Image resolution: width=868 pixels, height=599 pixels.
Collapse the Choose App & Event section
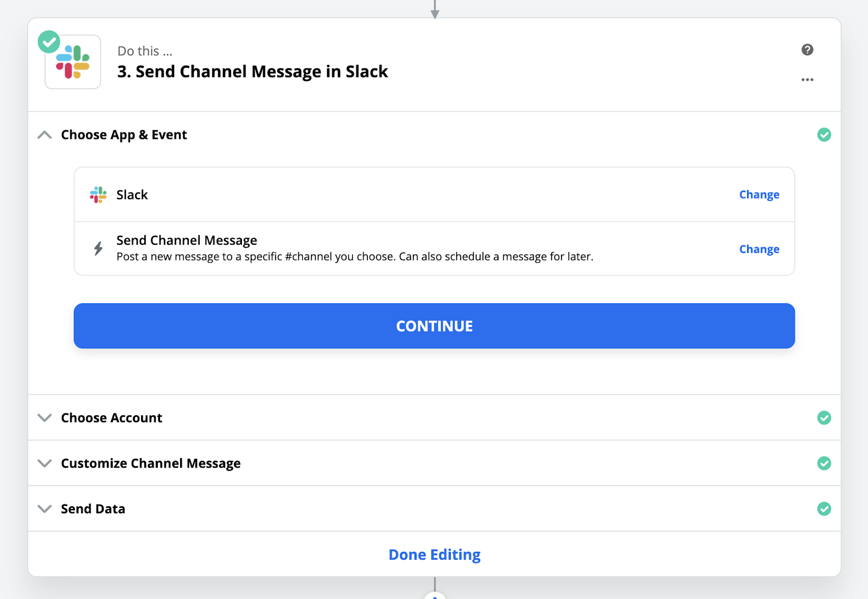click(x=44, y=135)
